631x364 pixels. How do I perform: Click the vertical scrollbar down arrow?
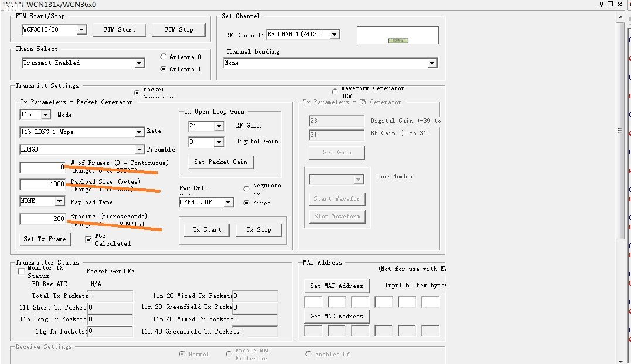620,362
